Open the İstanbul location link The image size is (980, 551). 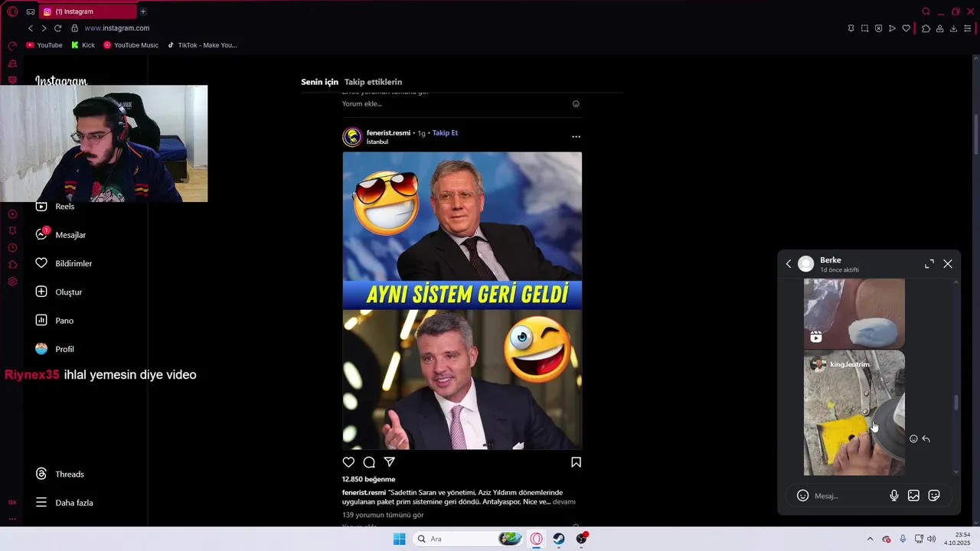coord(377,142)
